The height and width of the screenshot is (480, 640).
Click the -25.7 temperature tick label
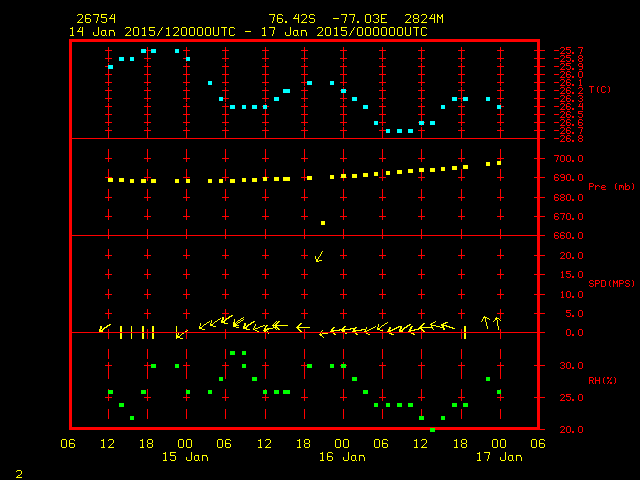(x=568, y=51)
